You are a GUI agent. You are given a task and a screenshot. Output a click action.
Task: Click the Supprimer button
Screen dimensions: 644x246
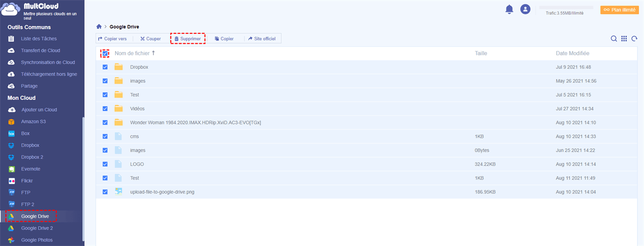click(188, 39)
